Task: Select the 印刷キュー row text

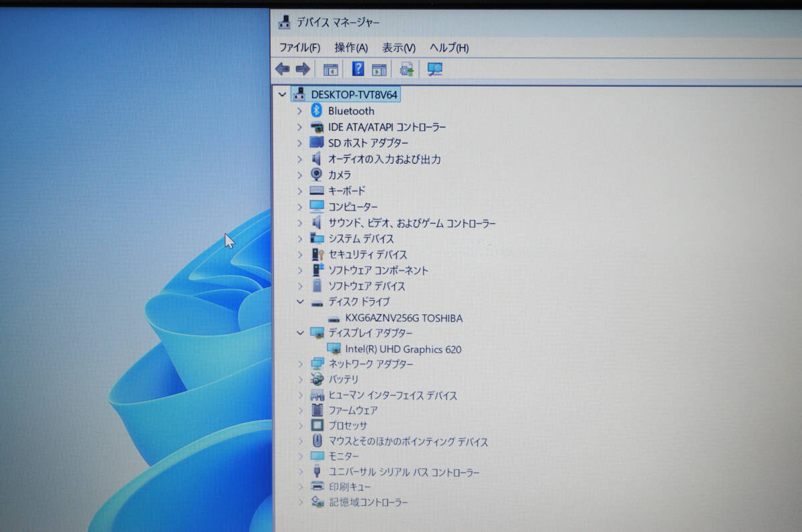Action: pyautogui.click(x=350, y=487)
